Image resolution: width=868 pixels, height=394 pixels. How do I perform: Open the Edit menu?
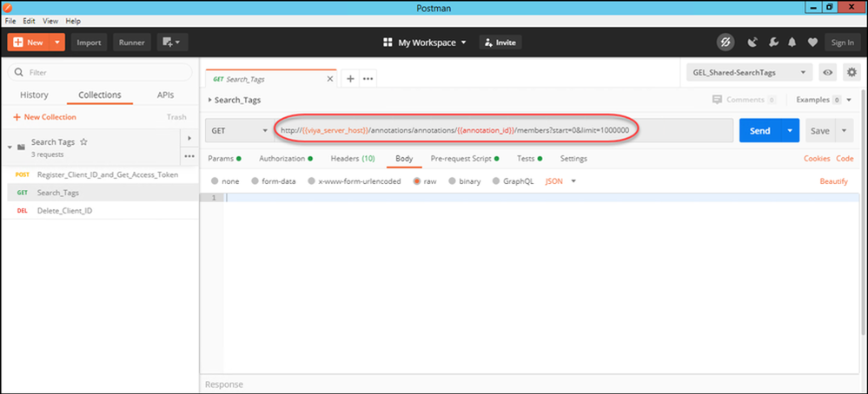[29, 21]
